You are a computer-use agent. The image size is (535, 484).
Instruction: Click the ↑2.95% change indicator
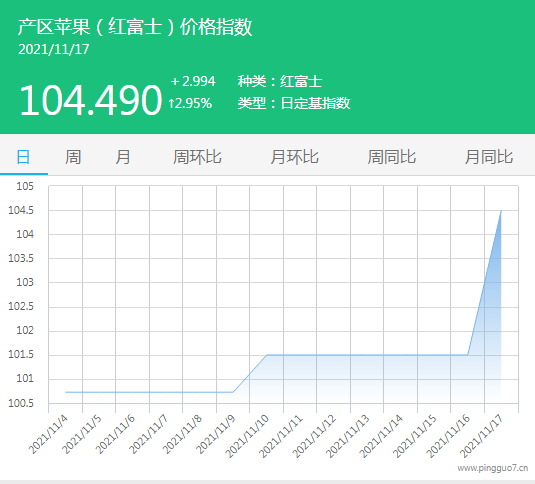click(x=190, y=103)
